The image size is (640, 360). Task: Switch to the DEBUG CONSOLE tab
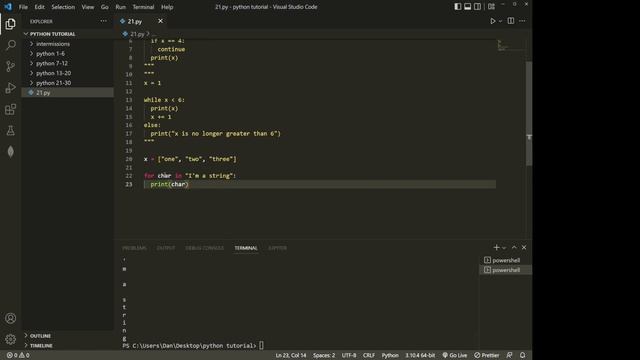(x=204, y=248)
